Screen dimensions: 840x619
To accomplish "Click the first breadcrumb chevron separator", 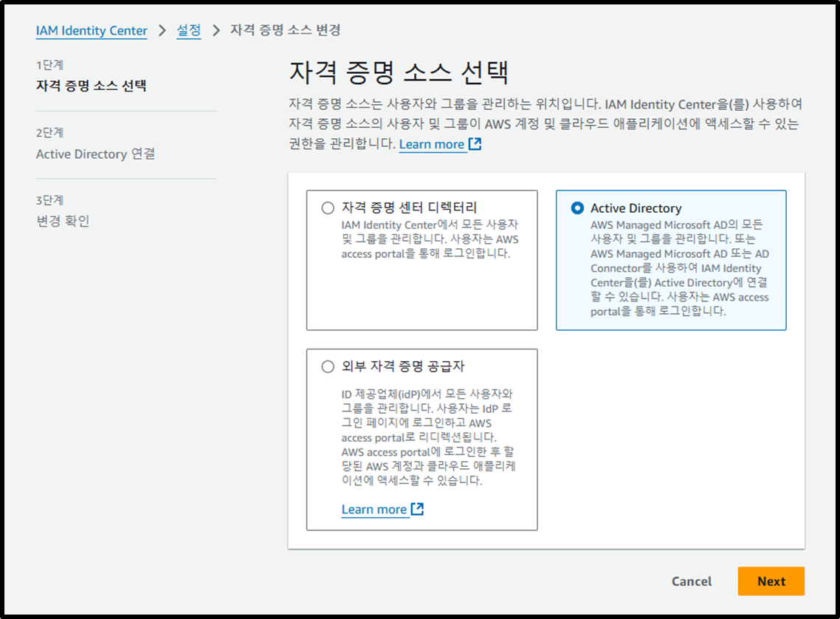I will 162,30.
